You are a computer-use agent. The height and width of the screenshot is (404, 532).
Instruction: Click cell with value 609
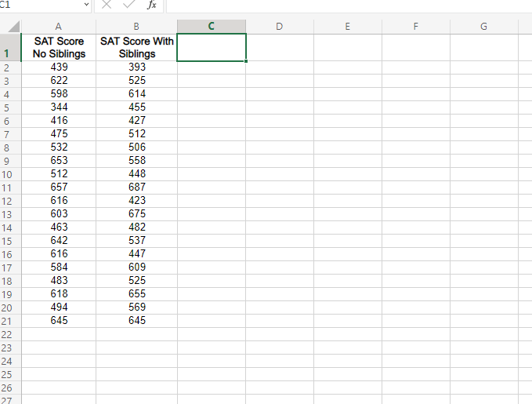[137, 268]
